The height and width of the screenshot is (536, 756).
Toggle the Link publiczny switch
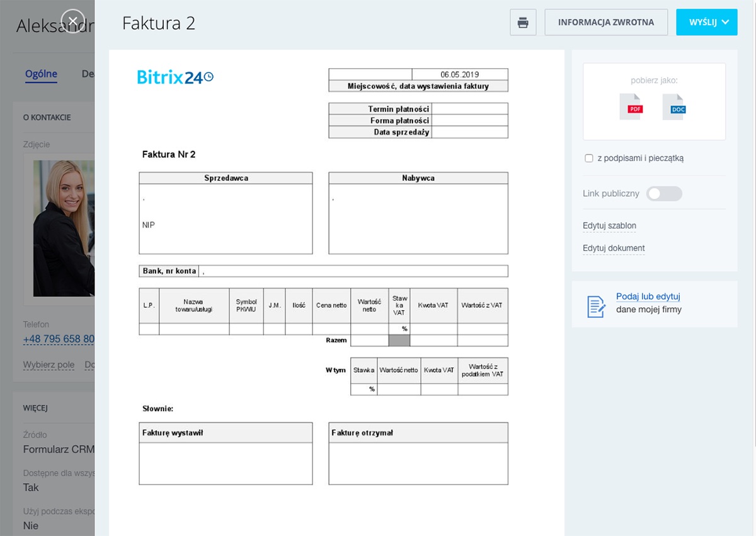[x=664, y=194]
